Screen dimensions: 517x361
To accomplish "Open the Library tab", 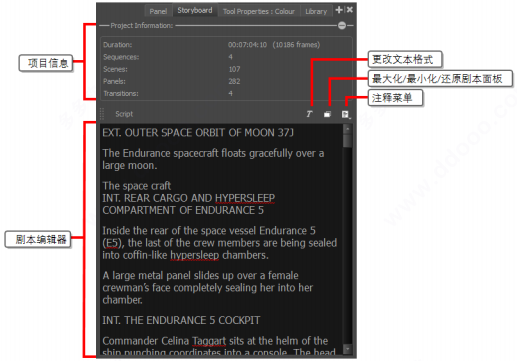I will [316, 11].
